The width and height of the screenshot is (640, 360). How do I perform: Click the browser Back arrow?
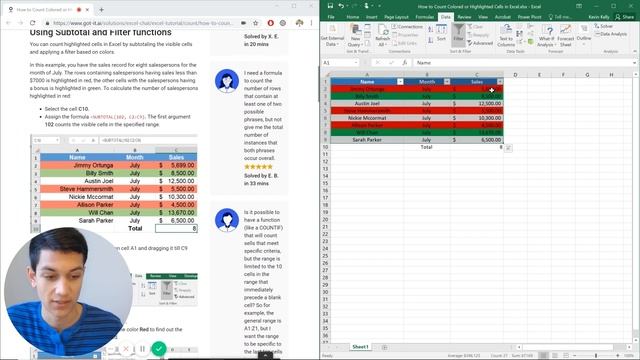[x=8, y=23]
